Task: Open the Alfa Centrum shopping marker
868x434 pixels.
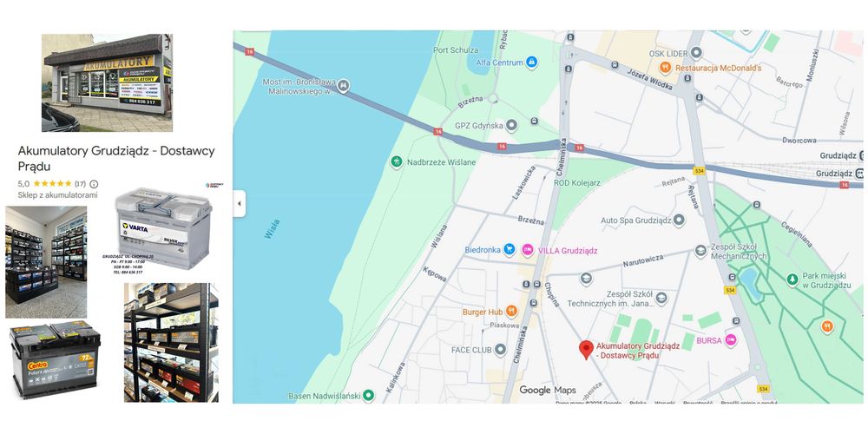Action: [x=531, y=62]
